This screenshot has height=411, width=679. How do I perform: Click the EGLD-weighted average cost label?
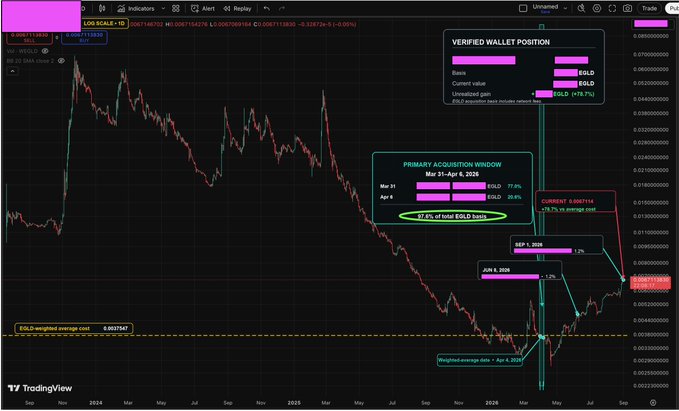pos(74,328)
